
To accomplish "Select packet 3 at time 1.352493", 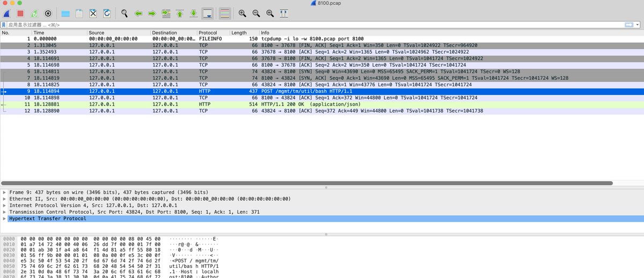I will [x=322, y=52].
